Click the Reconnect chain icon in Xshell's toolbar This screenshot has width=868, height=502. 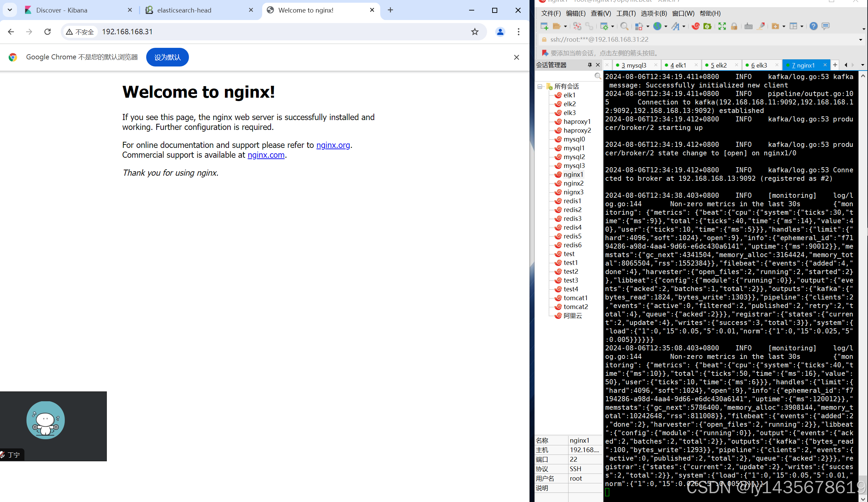coord(589,26)
